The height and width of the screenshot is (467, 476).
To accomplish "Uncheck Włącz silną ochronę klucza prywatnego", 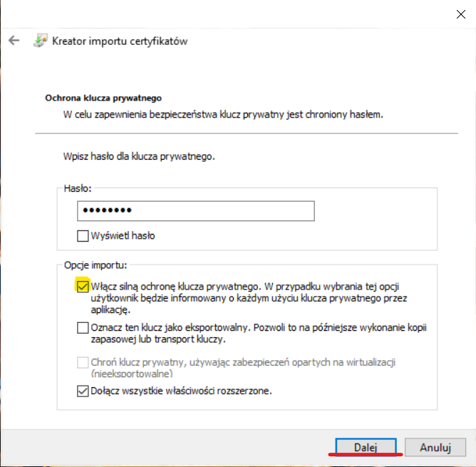I will [x=82, y=285].
